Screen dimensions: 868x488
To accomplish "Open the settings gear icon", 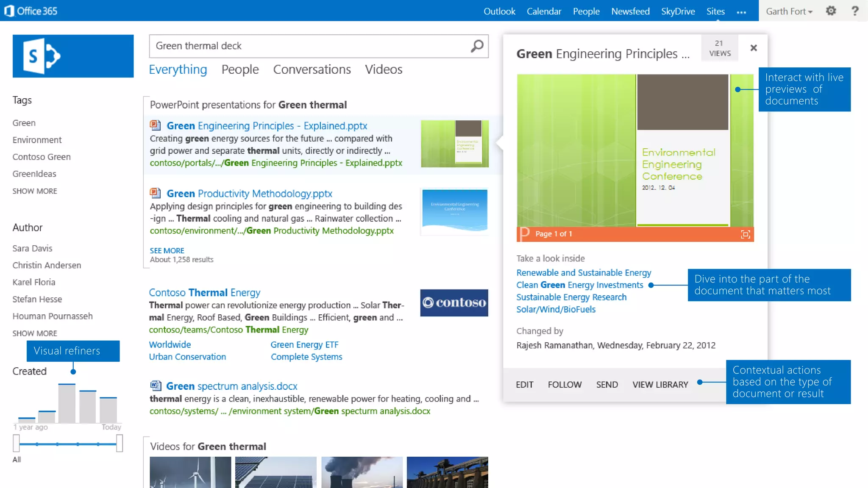I will click(831, 11).
